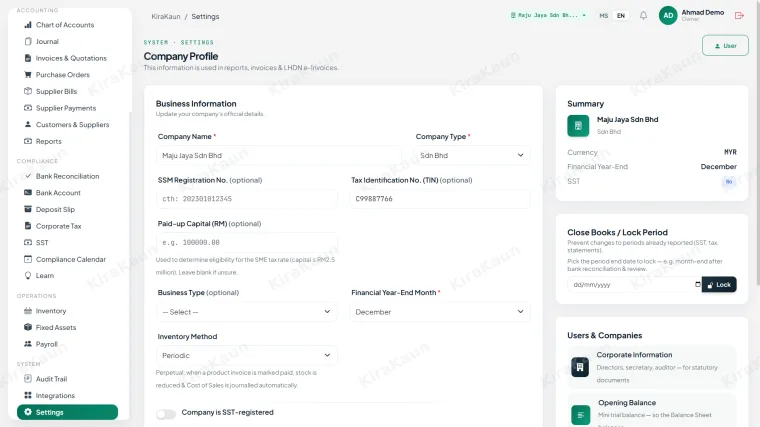Click the Purchase Orders cart icon
760x427 pixels.
coord(28,75)
